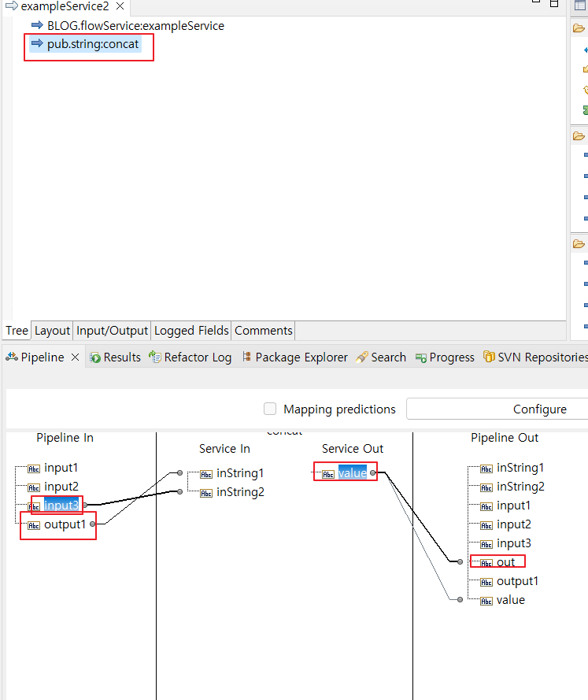The height and width of the screenshot is (700, 588).
Task: Select input1 in Pipeline In
Action: tap(61, 468)
